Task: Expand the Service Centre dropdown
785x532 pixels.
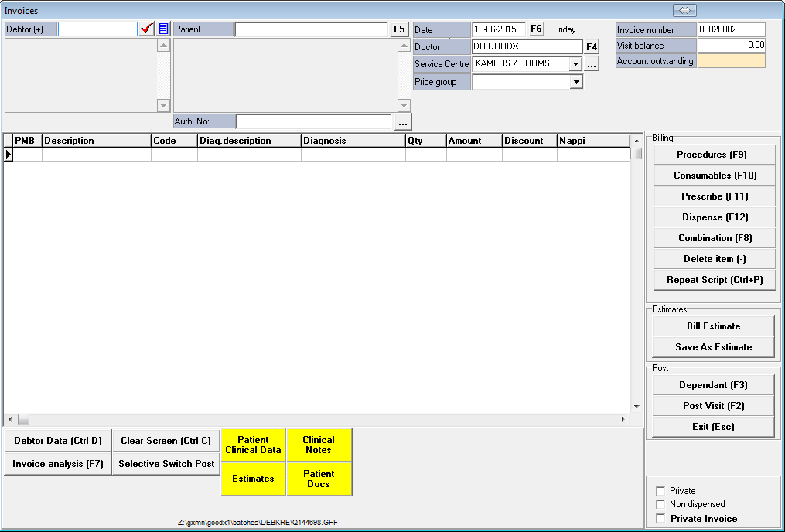Action: tap(575, 64)
